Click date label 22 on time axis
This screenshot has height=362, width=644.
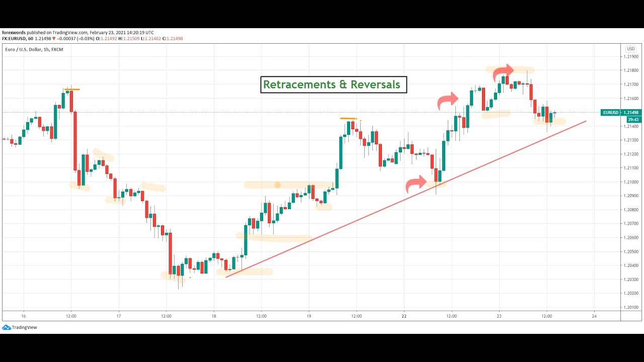coord(404,316)
